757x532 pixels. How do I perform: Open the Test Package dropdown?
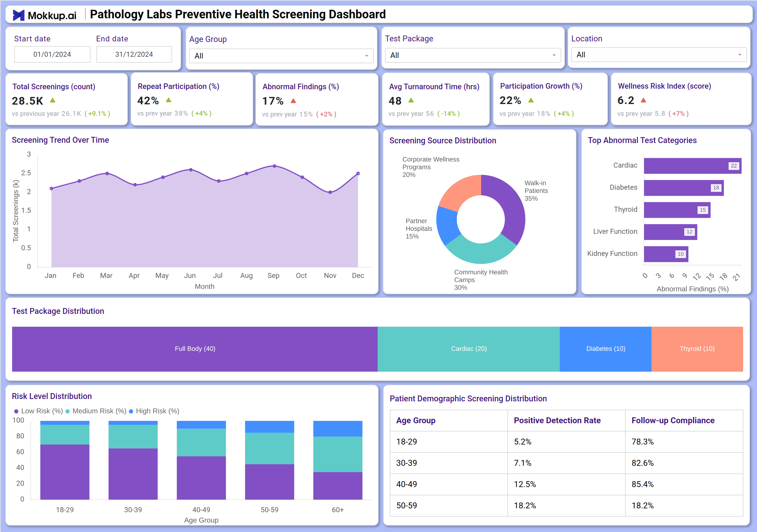point(473,55)
